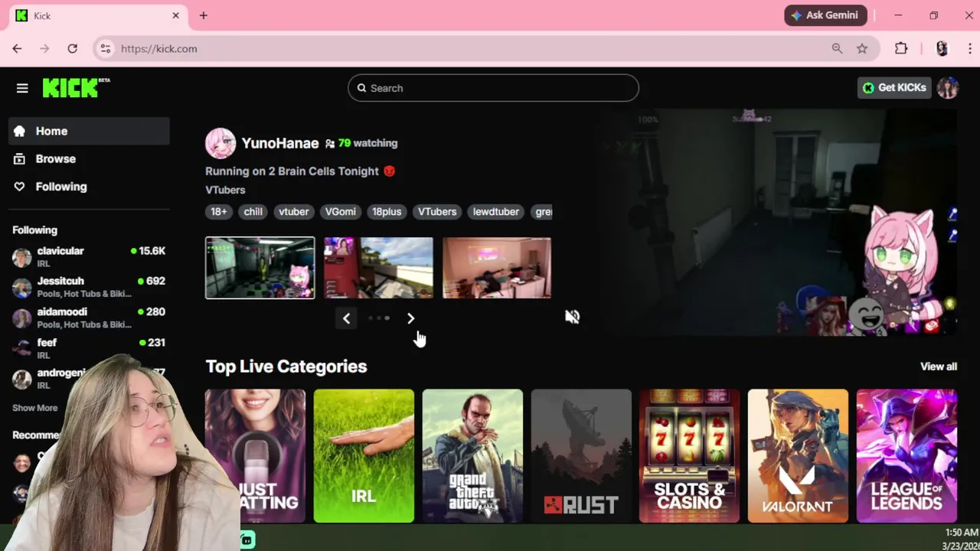980x551 pixels.
Task: Open the featured stream video preview
Action: (x=778, y=222)
